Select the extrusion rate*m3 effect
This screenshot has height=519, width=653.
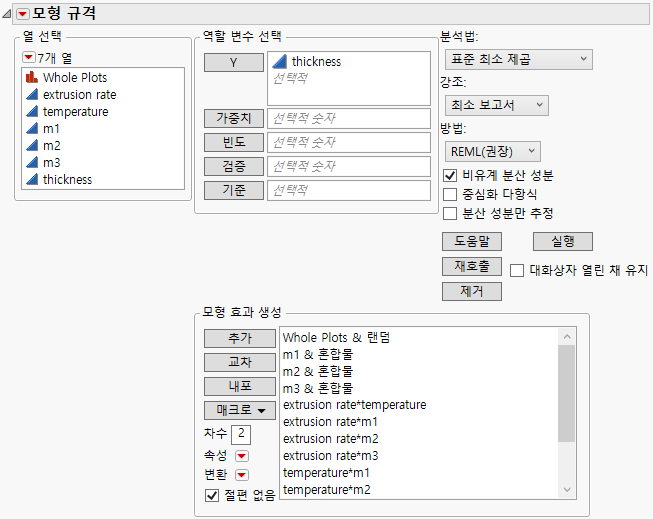pyautogui.click(x=331, y=456)
